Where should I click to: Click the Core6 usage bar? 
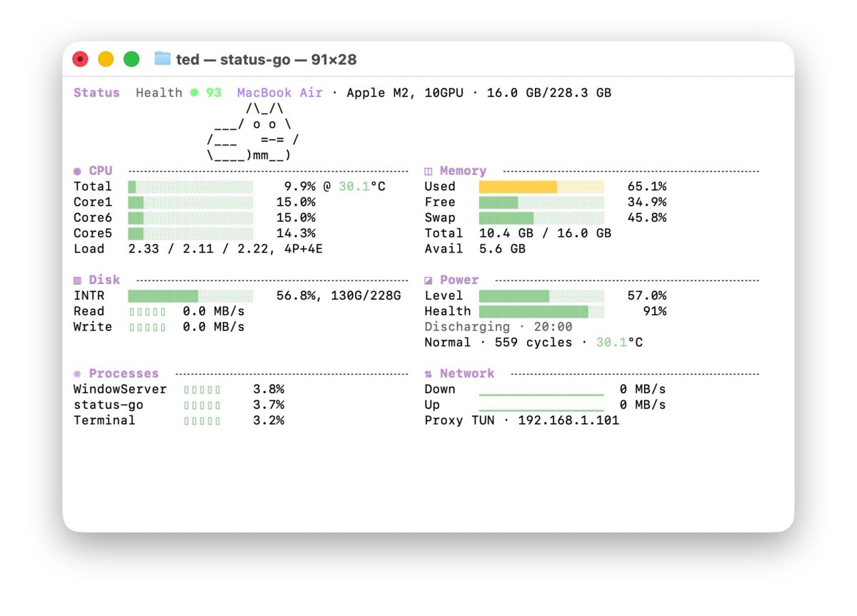coord(191,218)
